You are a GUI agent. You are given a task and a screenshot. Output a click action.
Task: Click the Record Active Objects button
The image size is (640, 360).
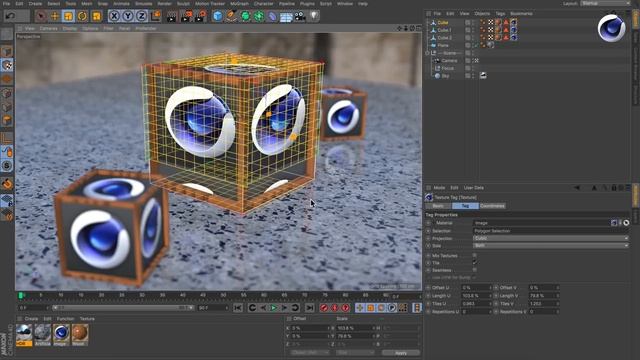pyautogui.click(x=324, y=308)
